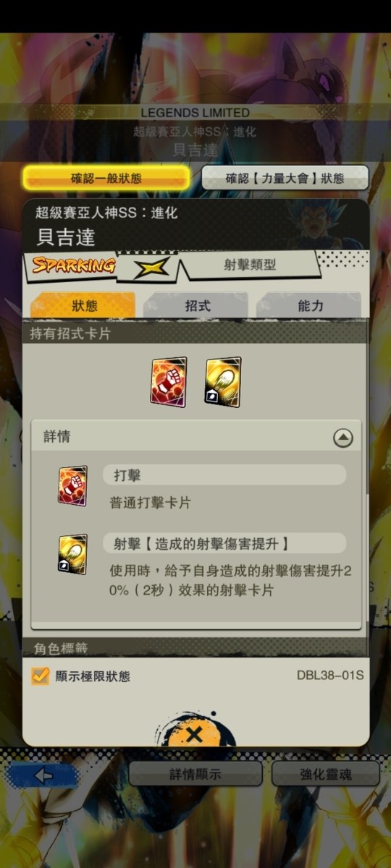Click the 確認【力量大會】狀態 button
This screenshot has width=391, height=868.
(x=285, y=178)
